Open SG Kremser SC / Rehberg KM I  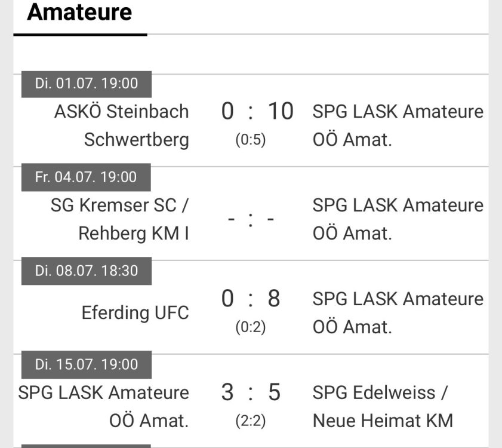click(x=119, y=219)
